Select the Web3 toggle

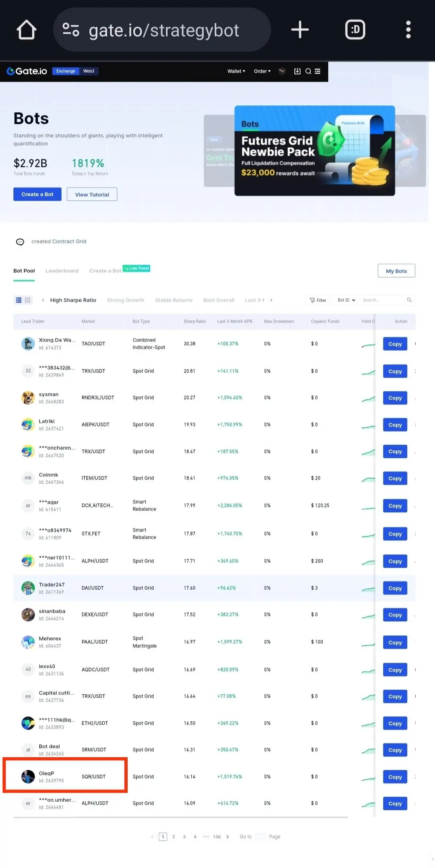tap(89, 71)
